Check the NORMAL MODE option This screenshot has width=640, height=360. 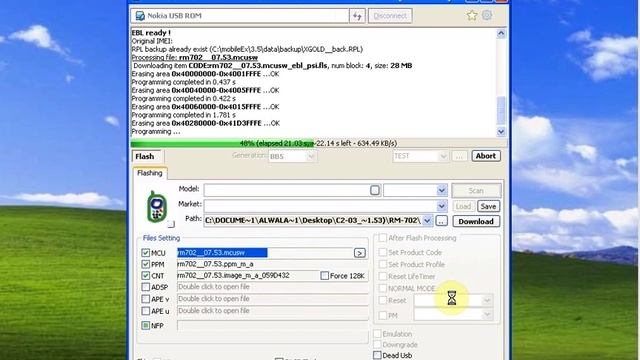coord(382,288)
